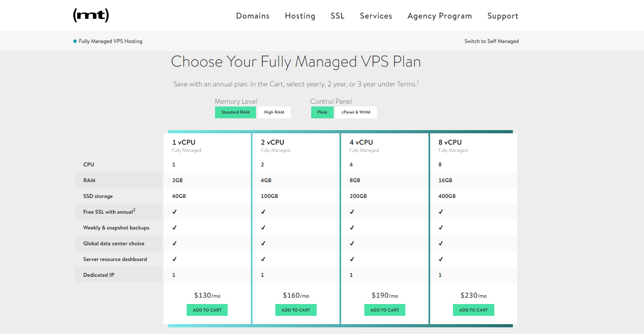Viewport: 644px width, 334px height.
Task: Click Switch to Self Managed
Action: 491,41
